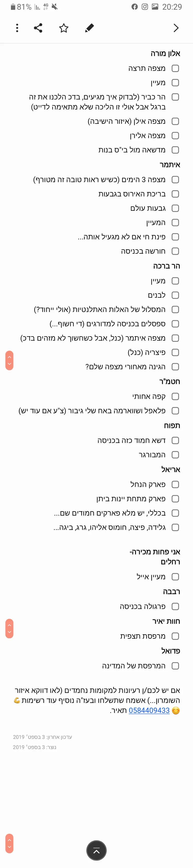Tick the גבעות עולם checkbox
The width and height of the screenshot is (193, 868).
(x=175, y=208)
